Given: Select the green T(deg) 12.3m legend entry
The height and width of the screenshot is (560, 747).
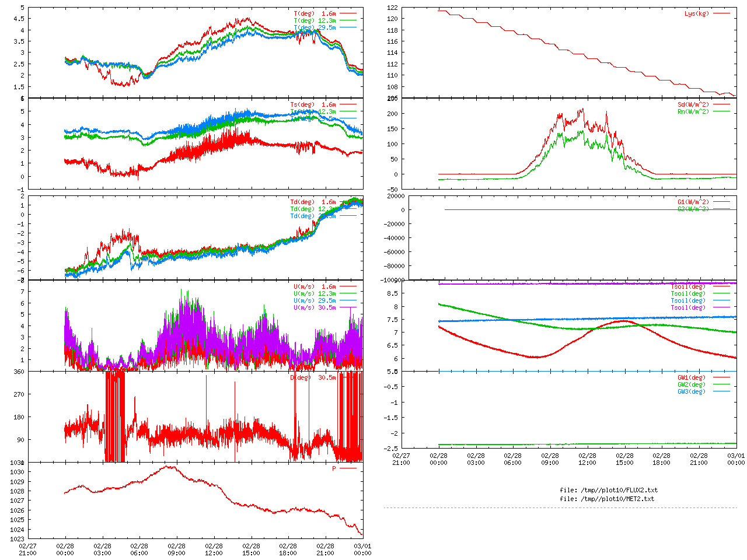Looking at the screenshot, I should [x=315, y=20].
